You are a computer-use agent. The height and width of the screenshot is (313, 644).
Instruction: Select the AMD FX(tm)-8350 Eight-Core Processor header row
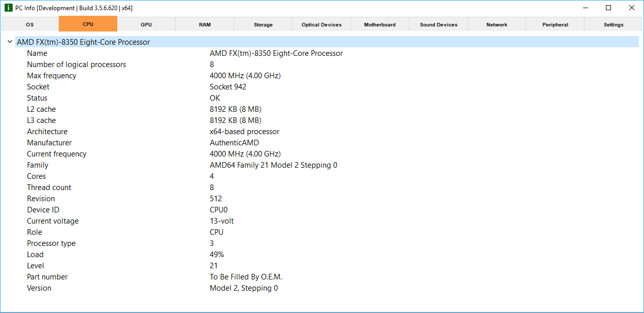tap(327, 42)
